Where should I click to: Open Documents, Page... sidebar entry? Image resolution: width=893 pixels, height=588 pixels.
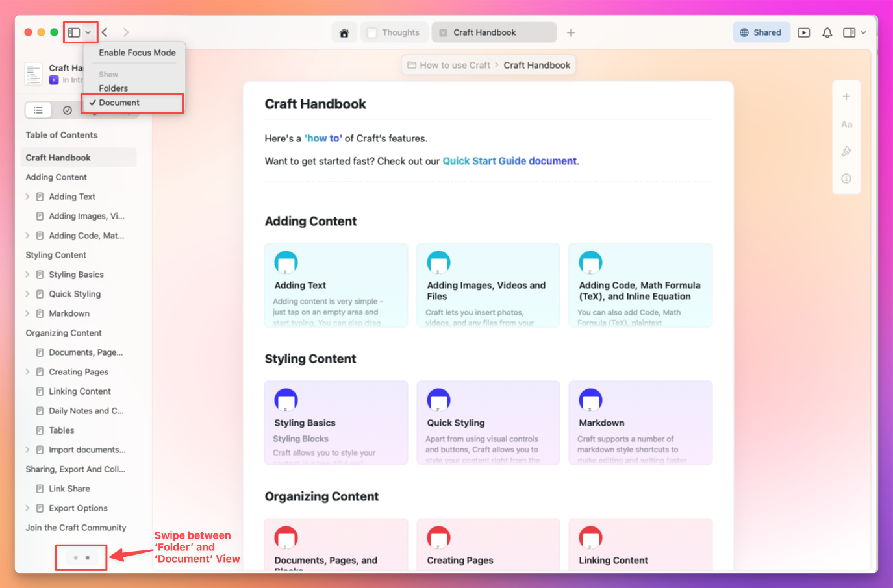point(86,352)
